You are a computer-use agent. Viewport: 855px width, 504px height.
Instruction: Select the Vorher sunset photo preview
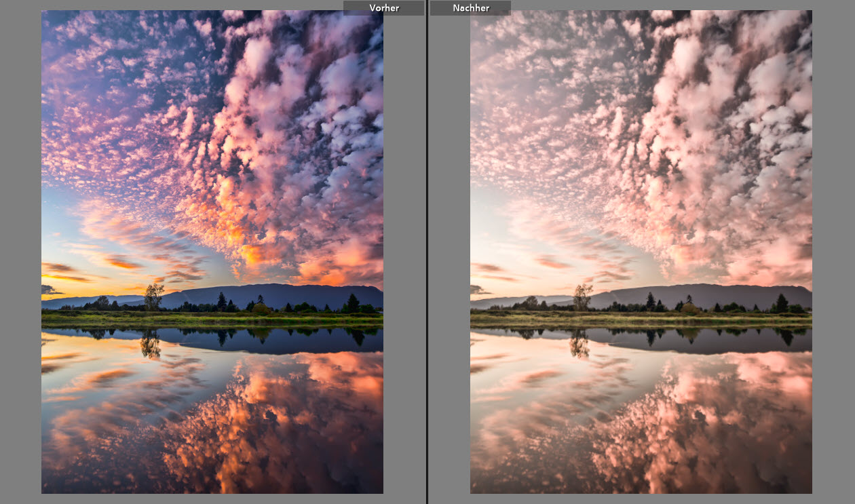pos(212,252)
